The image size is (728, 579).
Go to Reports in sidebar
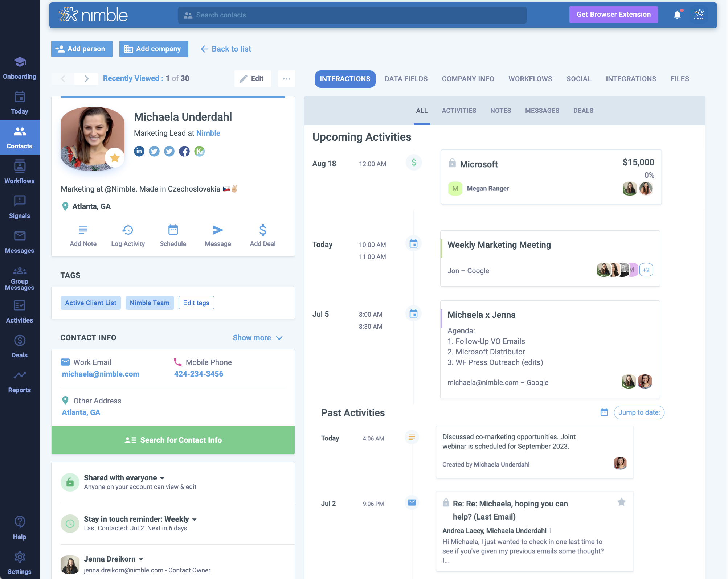coord(20,381)
